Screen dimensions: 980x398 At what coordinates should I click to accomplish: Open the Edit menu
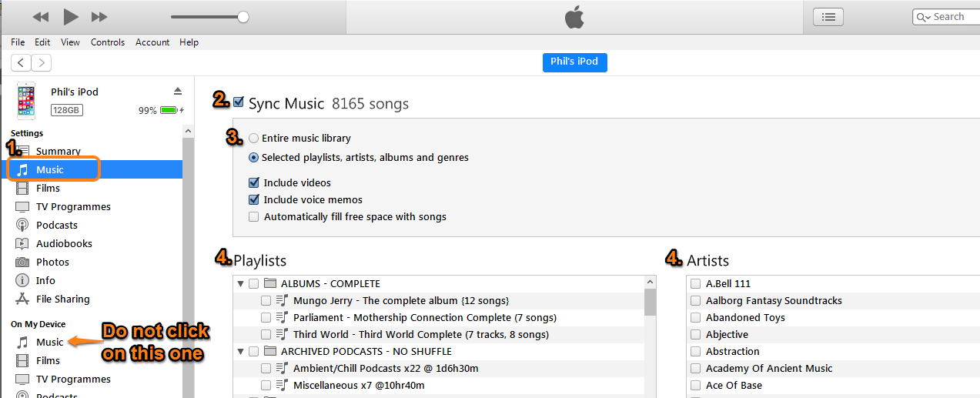tap(42, 42)
